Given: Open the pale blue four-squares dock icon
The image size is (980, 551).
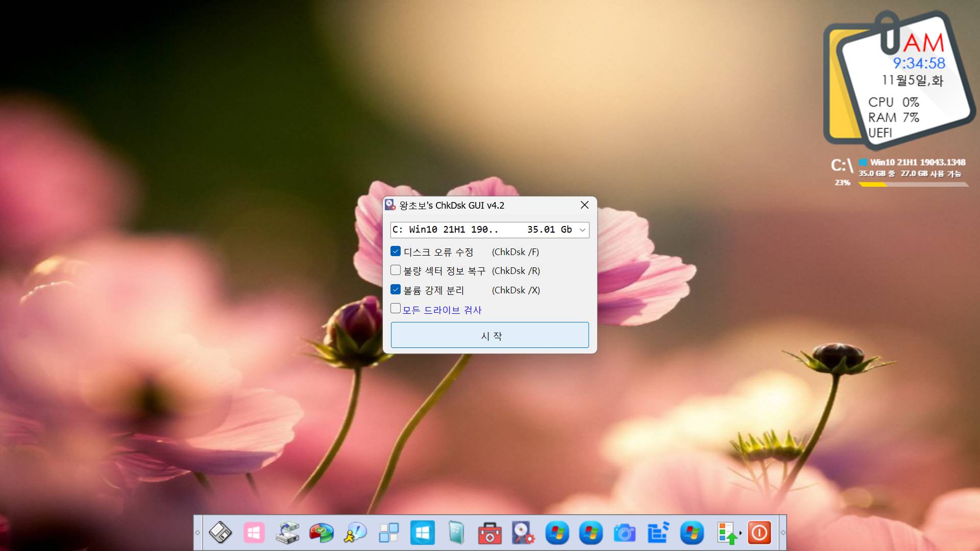Looking at the screenshot, I should [x=388, y=533].
